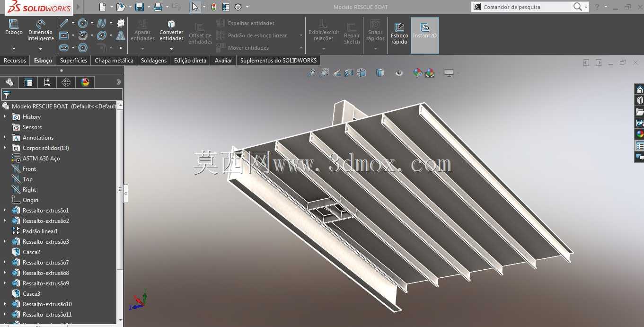644x327 pixels.
Task: Open View Settings monitor icon
Action: (449, 73)
